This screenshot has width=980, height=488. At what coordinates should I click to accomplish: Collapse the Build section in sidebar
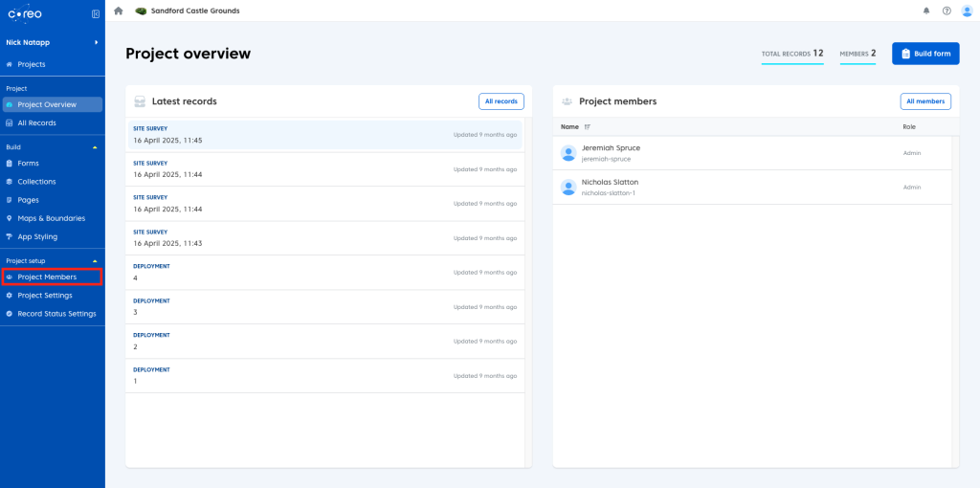[x=94, y=147]
